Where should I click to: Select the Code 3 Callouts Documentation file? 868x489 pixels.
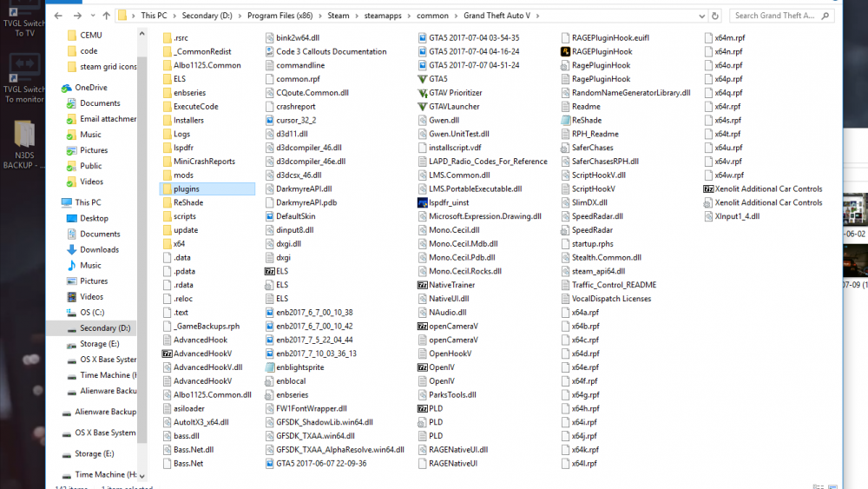tap(325, 51)
